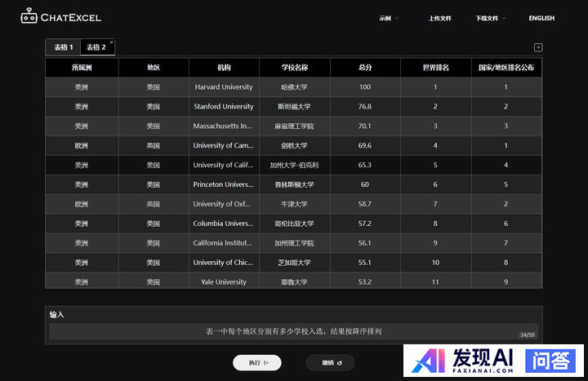
Task: Click the 学校名称 column header
Action: click(294, 68)
